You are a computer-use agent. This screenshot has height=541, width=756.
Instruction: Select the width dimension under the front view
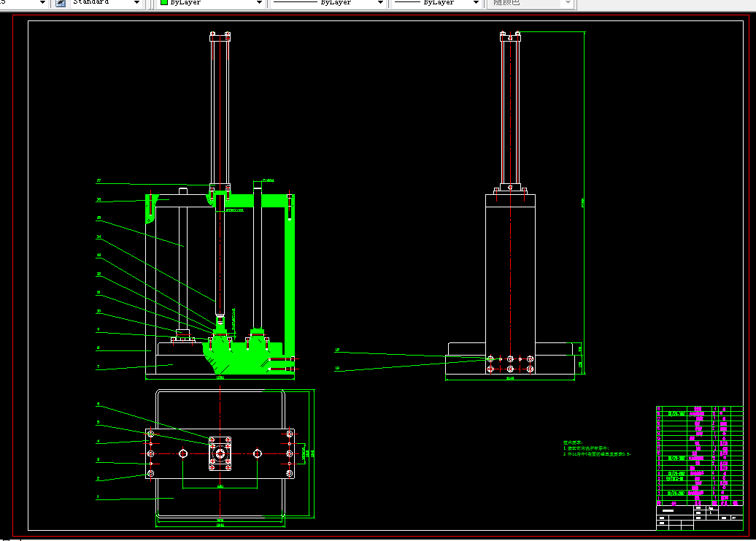click(x=220, y=377)
